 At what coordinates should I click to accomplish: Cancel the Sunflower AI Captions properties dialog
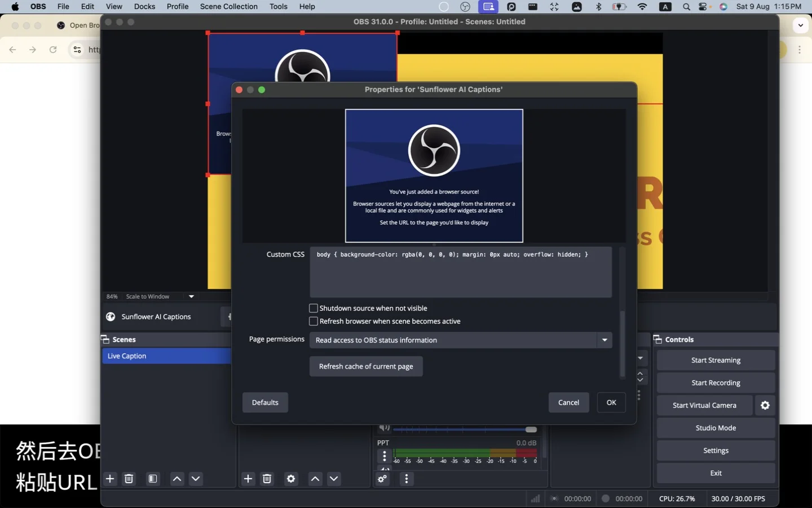pyautogui.click(x=568, y=402)
